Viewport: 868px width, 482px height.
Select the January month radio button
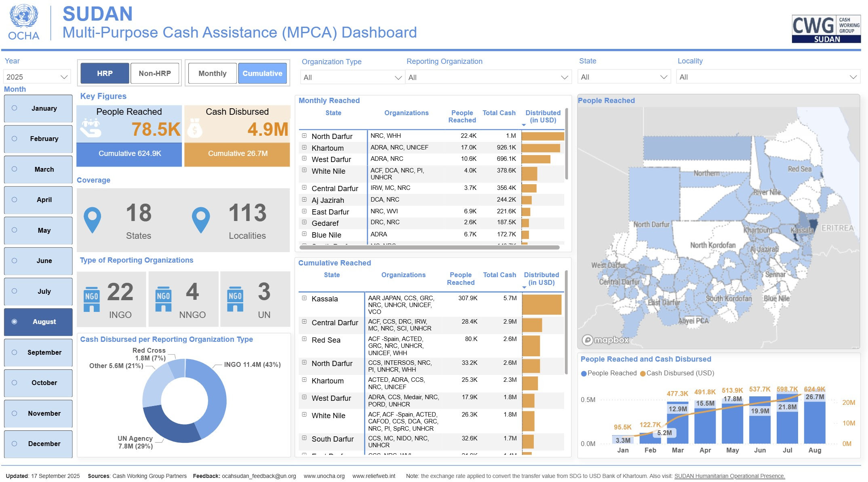[x=15, y=108]
